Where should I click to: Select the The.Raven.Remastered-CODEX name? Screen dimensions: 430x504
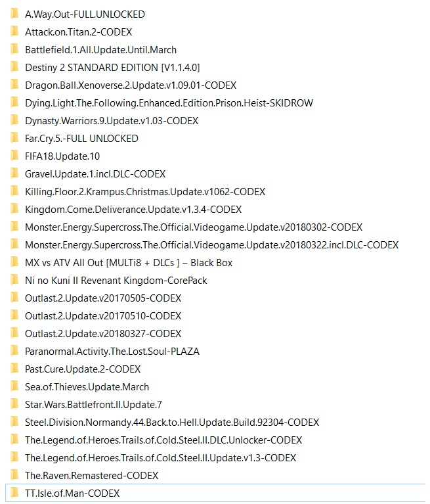point(91,476)
